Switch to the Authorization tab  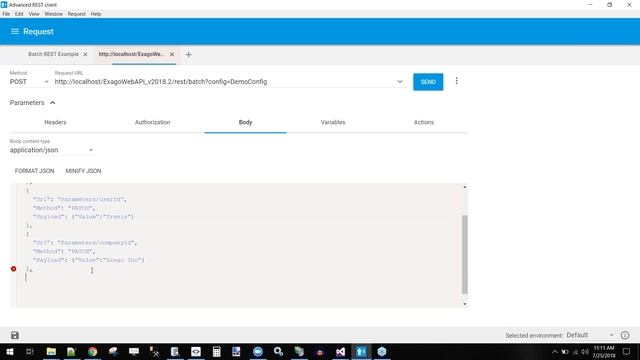[x=153, y=122]
